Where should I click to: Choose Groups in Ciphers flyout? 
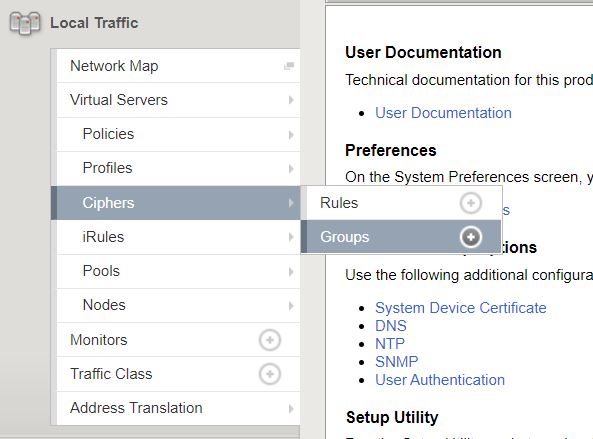point(401,237)
